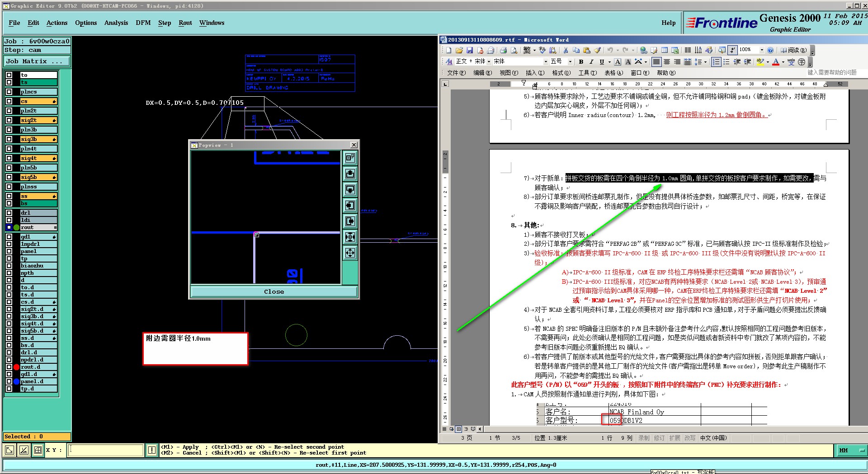
Task: Open the Word style dropdown 正文 + 宋体
Action: point(489,62)
